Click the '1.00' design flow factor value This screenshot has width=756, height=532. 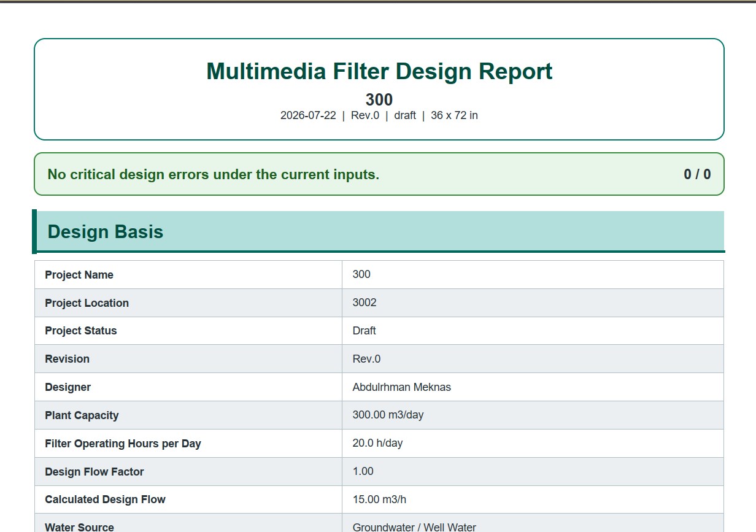pyautogui.click(x=363, y=471)
